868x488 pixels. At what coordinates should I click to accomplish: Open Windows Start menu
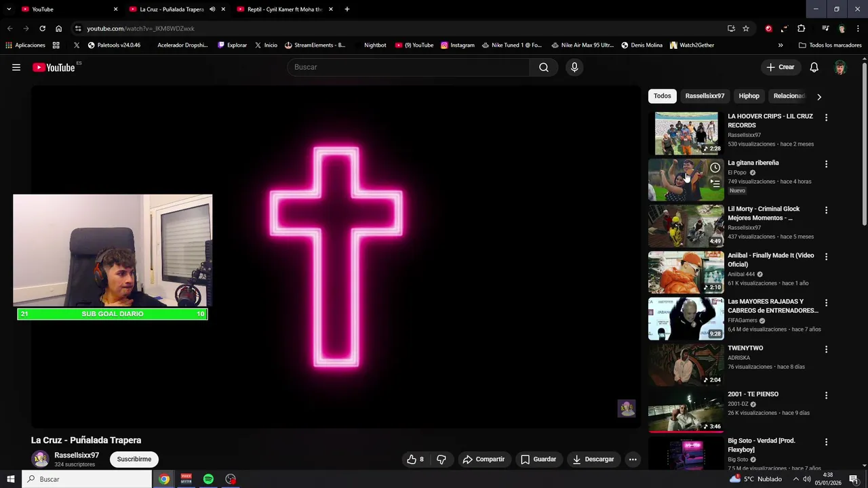(10, 479)
